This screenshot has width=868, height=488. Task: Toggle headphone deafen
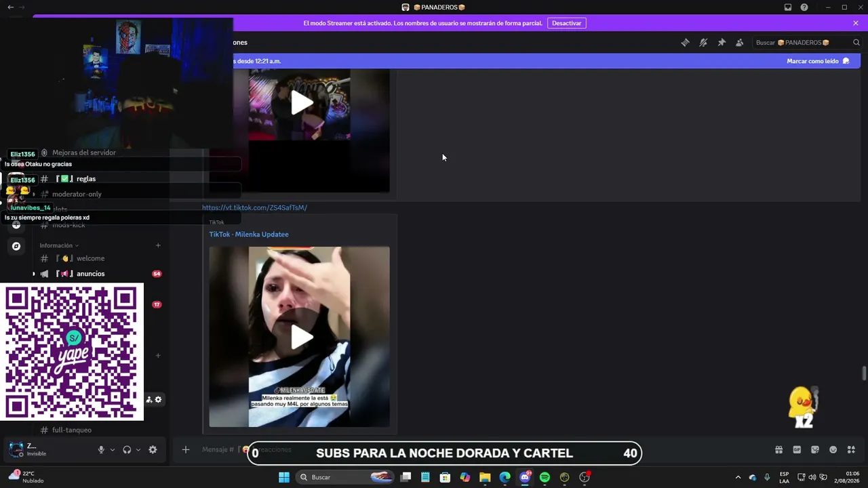pyautogui.click(x=127, y=449)
